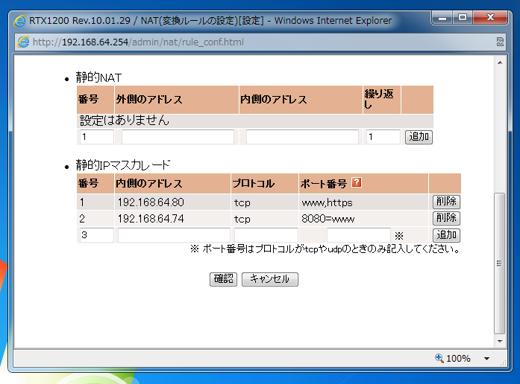Click 削除 for the 192.168.64.74 row
The height and width of the screenshot is (384, 520).
click(447, 218)
